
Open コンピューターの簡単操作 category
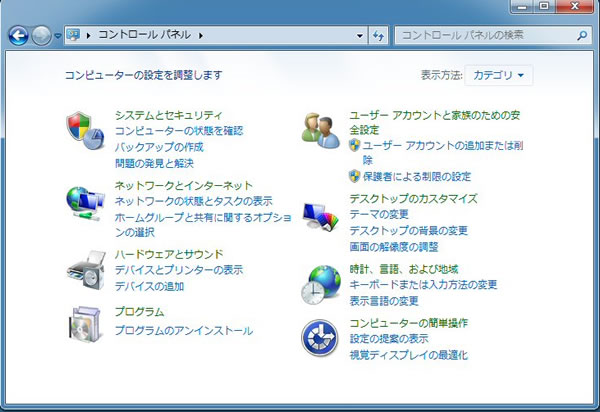[408, 323]
